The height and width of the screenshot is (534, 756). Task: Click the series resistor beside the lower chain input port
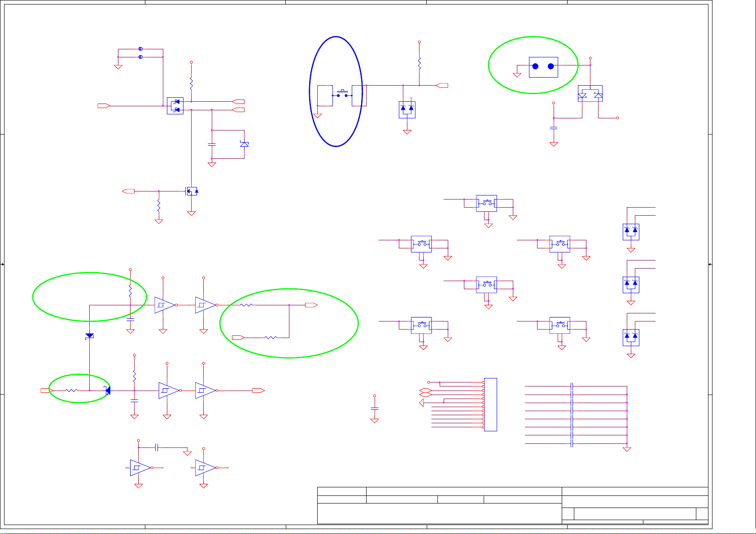tap(71, 391)
